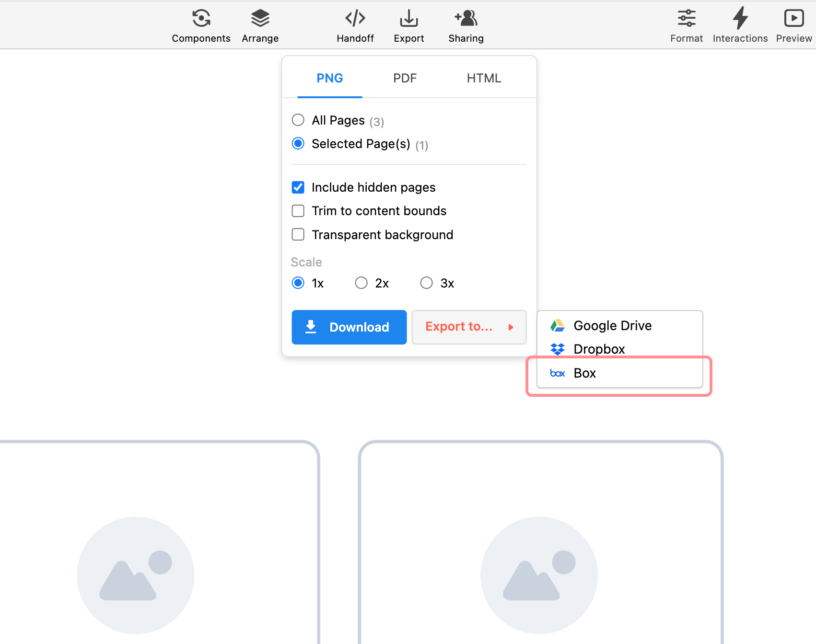816x644 pixels.
Task: Switch to the HTML tab
Action: (484, 78)
